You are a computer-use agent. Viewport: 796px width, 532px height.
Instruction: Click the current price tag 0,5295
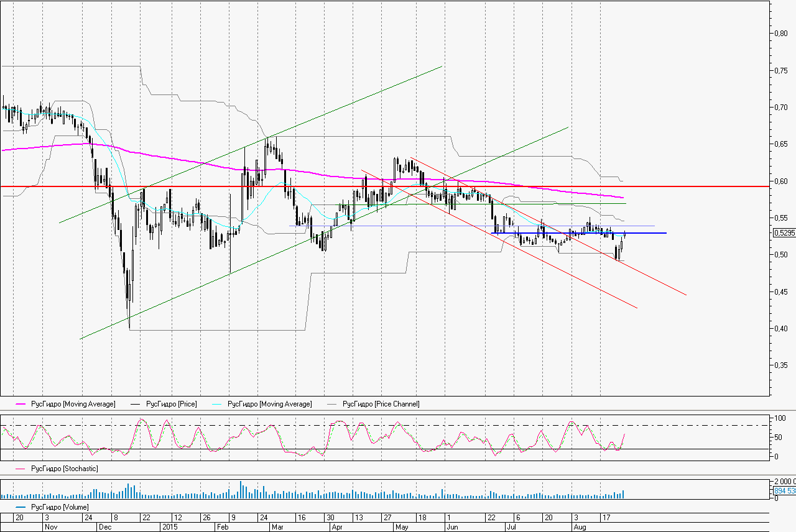click(784, 233)
